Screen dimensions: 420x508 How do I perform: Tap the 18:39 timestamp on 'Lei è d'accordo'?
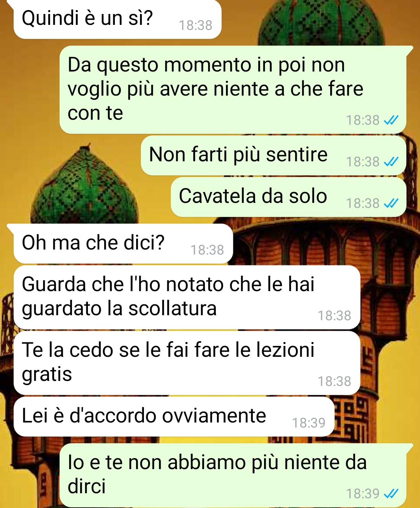(x=309, y=422)
